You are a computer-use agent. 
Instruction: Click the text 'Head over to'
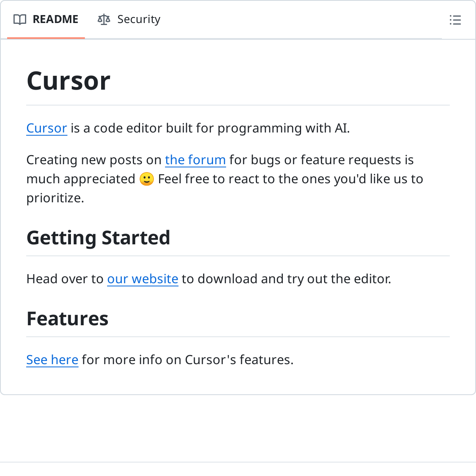point(65,279)
